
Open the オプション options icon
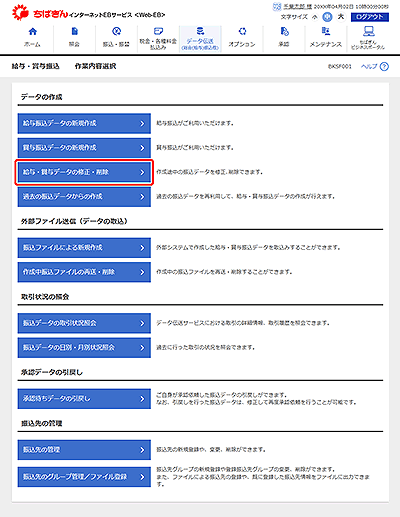point(242,32)
